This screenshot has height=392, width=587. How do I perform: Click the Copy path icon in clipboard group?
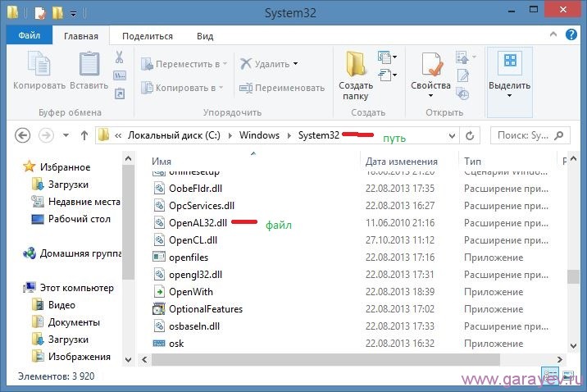pos(120,75)
